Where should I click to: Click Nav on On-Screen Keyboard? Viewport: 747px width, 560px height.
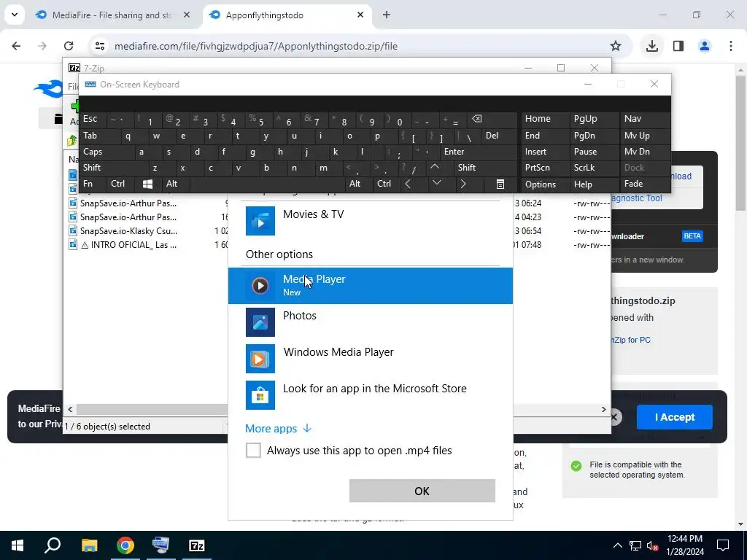[645, 119]
